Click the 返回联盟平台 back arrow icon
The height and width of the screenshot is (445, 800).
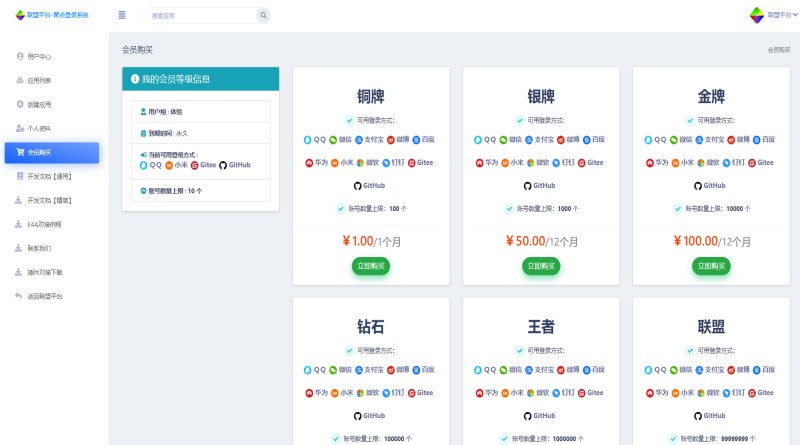click(18, 296)
